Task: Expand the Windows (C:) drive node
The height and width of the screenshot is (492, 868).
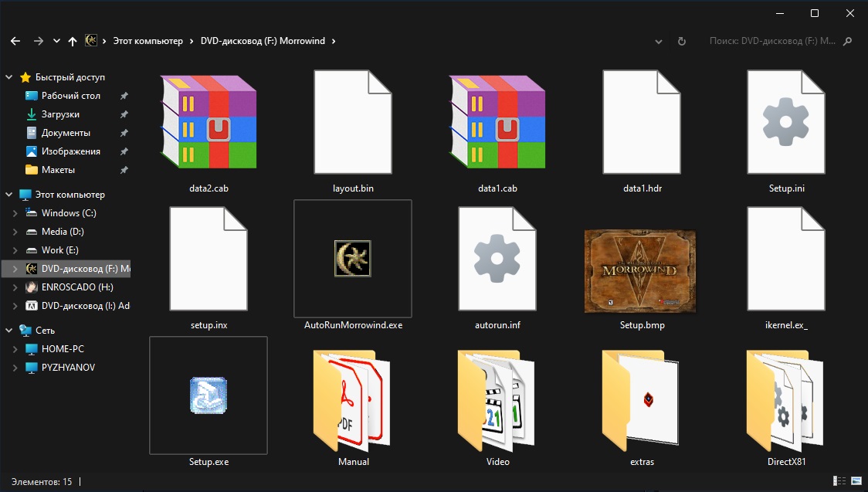Action: 15,213
